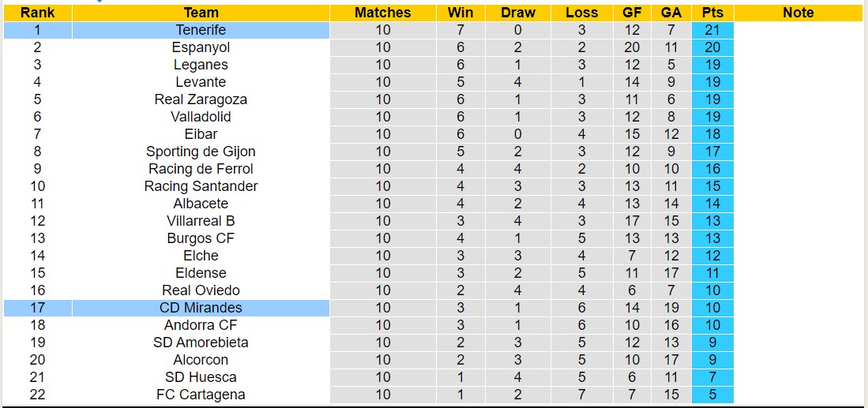Click the GF column header
Screen dimensions: 868x408
(x=632, y=13)
